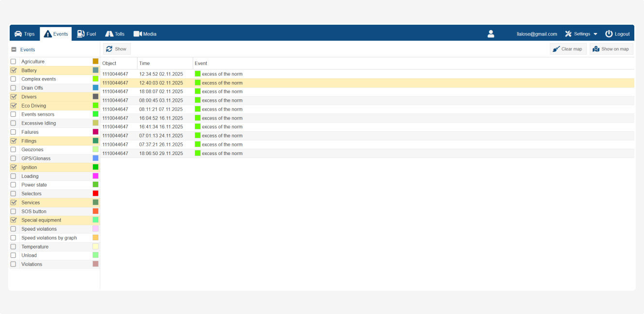Click the car icon on Trips tab
Viewport: 644px width, 314px height.
(18, 34)
